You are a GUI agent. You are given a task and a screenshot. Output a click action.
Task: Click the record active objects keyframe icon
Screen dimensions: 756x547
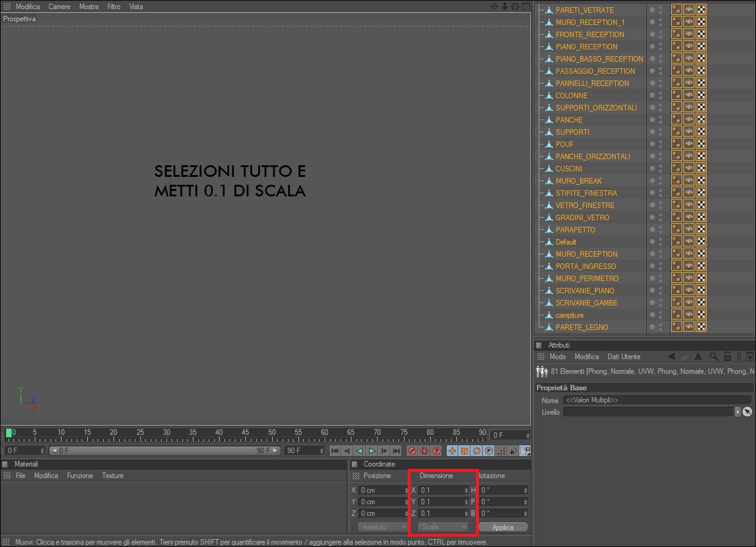point(412,451)
